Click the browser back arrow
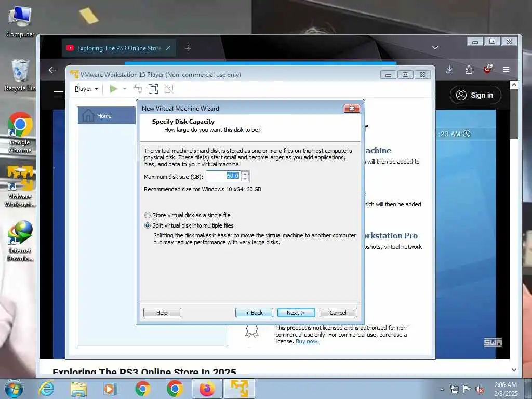 pyautogui.click(x=52, y=70)
